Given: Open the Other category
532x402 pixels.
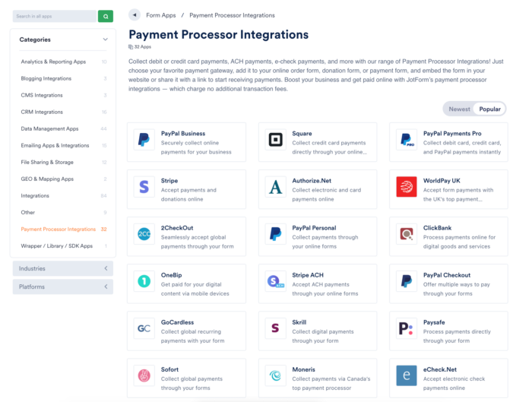Looking at the screenshot, I should point(28,212).
